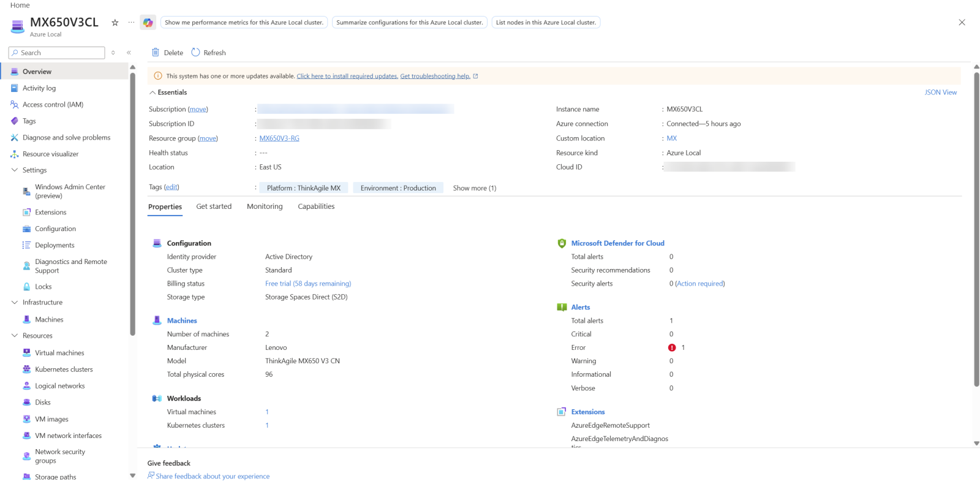Click the Virtual machines count value 1

267,412
